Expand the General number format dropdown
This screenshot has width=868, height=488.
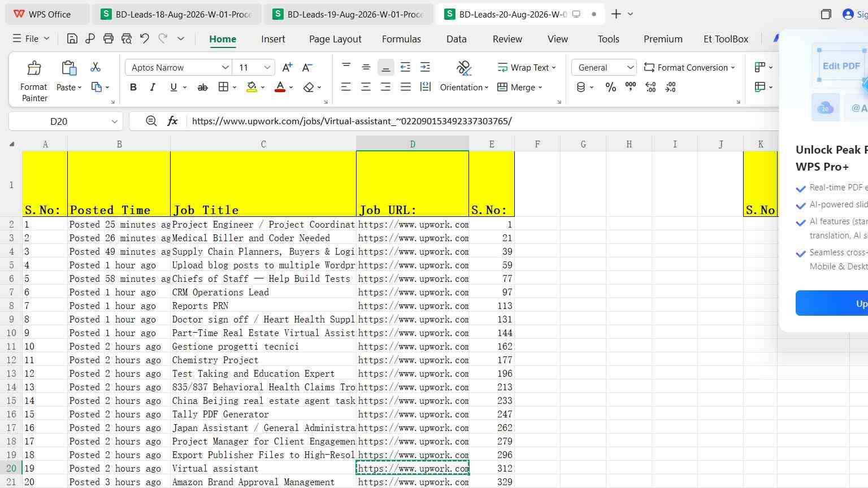tap(630, 67)
